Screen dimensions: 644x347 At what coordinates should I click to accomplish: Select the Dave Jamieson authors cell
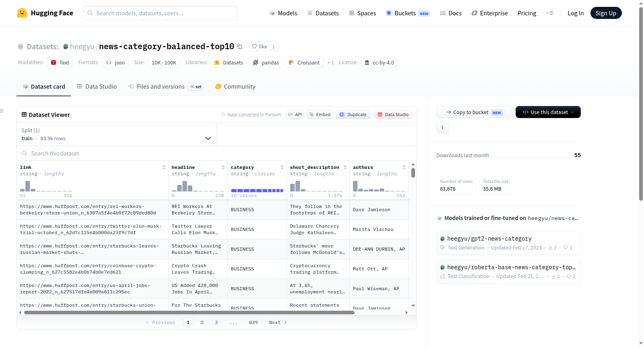click(x=379, y=210)
